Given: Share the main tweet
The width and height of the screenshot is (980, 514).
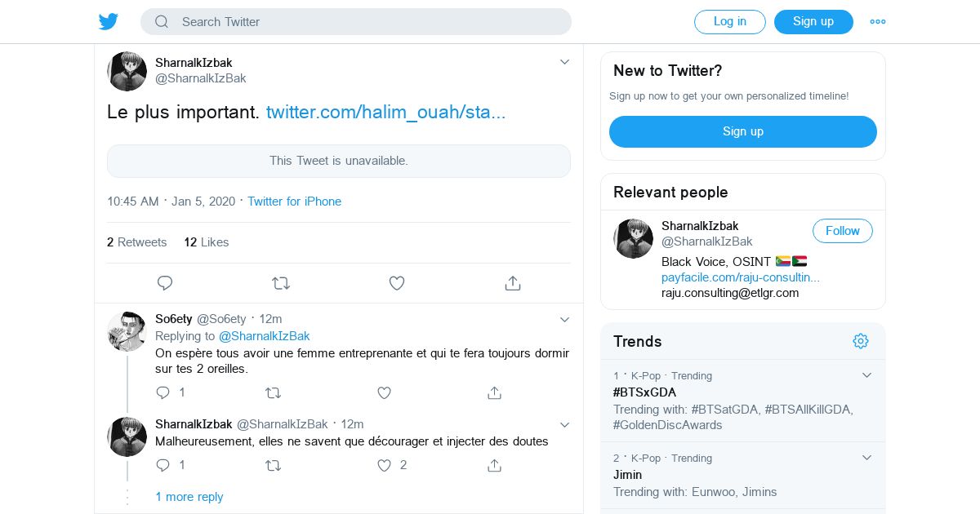Looking at the screenshot, I should (x=513, y=283).
